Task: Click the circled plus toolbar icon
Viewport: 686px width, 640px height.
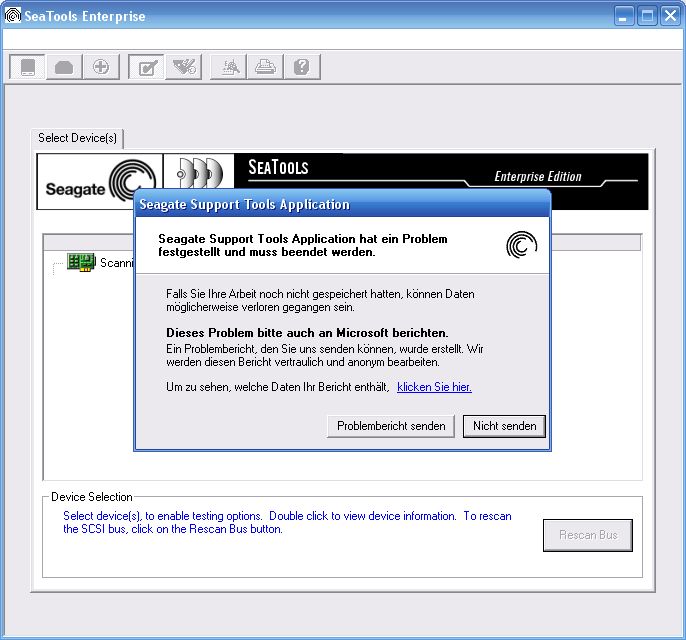Action: point(101,67)
